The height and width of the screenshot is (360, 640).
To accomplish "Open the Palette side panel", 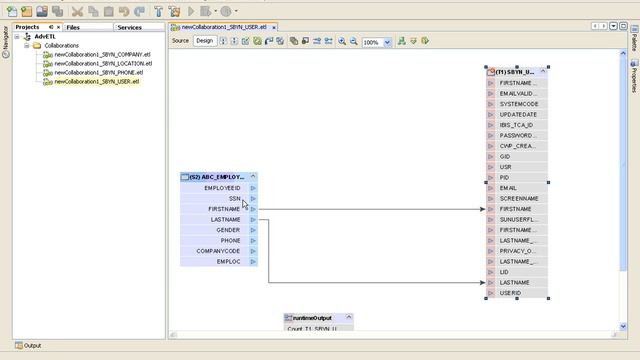I will click(x=634, y=38).
